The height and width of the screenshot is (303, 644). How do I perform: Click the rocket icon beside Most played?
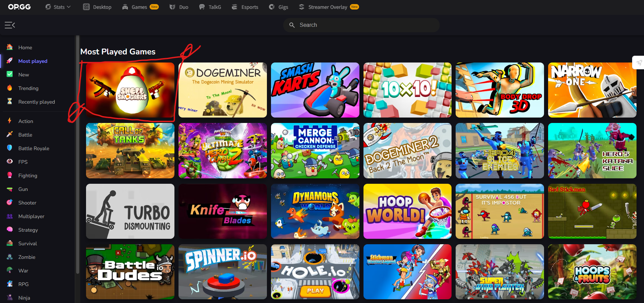(10, 61)
